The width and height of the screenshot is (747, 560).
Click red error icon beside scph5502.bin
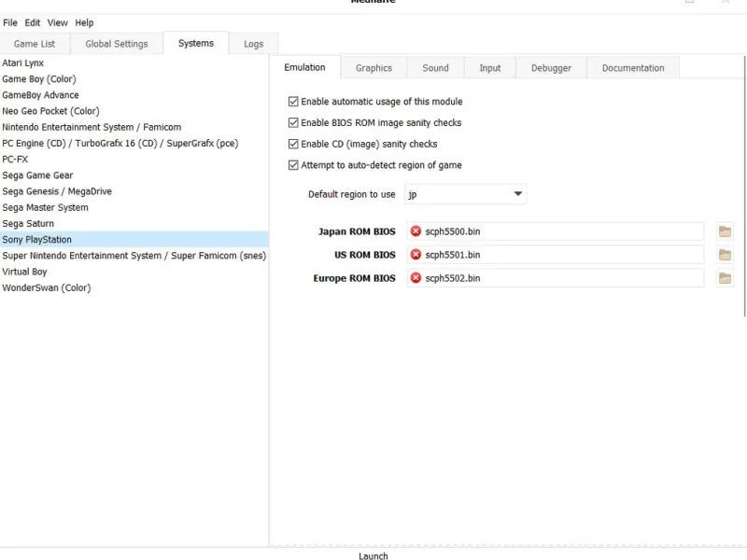point(416,277)
